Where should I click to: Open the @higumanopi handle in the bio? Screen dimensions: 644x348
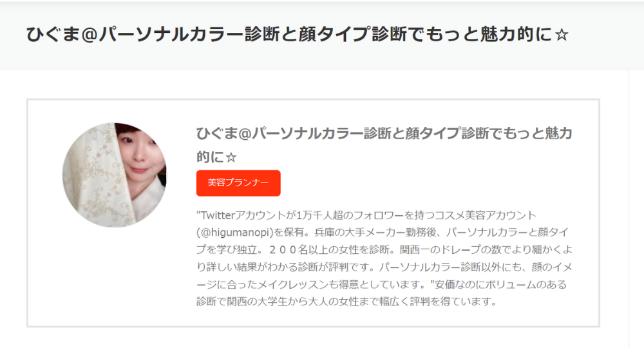click(235, 233)
